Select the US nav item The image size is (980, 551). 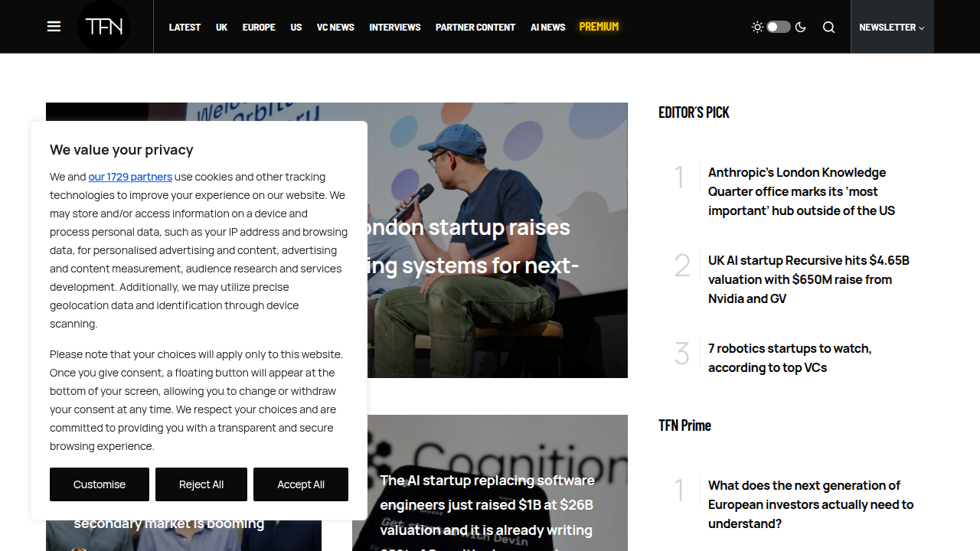[x=296, y=27]
